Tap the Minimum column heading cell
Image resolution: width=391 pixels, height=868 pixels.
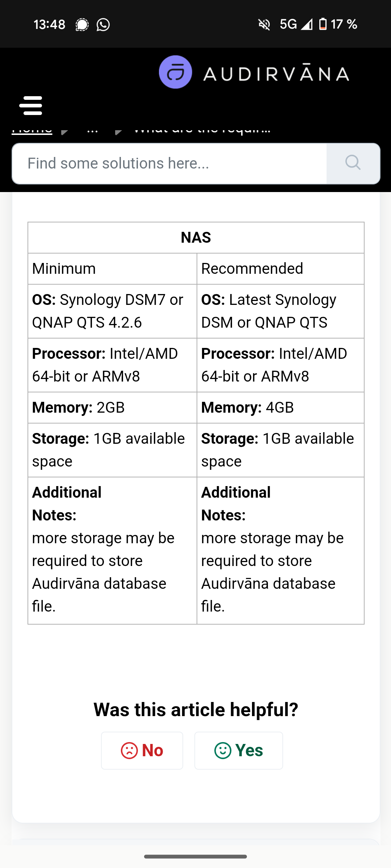point(112,269)
